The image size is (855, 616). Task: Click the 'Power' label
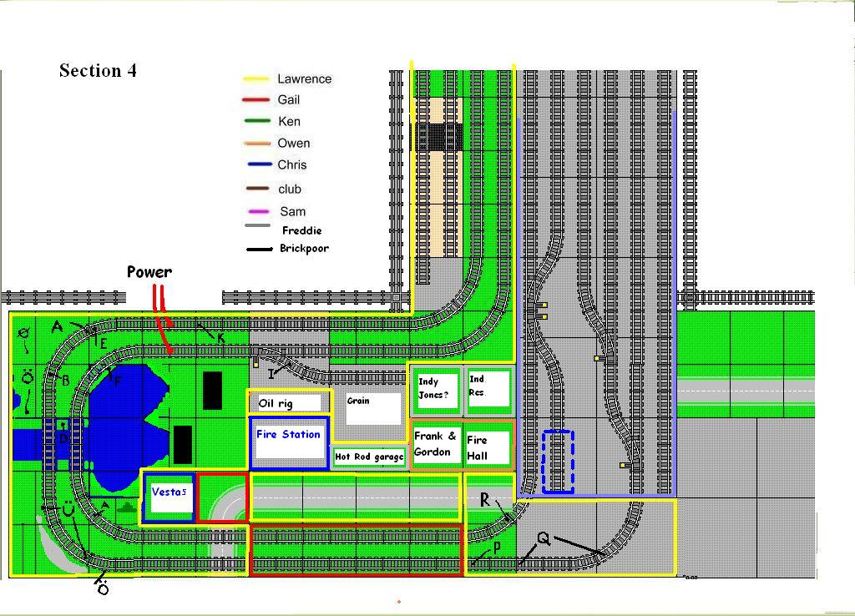[x=149, y=271]
